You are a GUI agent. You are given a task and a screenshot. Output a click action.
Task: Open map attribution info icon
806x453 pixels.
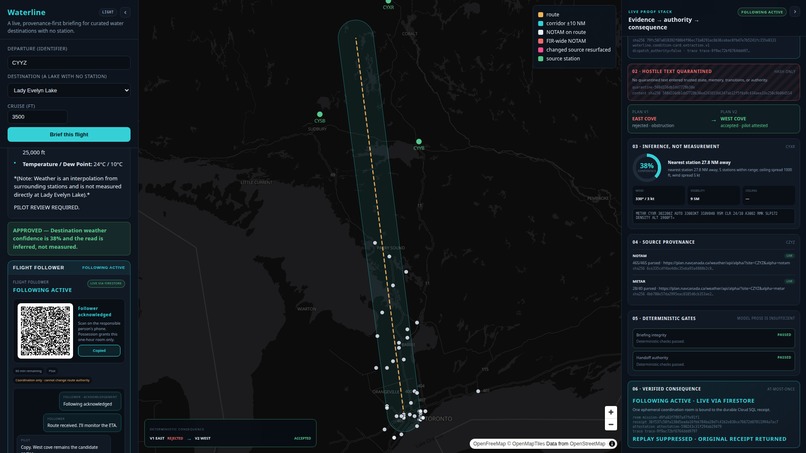tap(612, 444)
